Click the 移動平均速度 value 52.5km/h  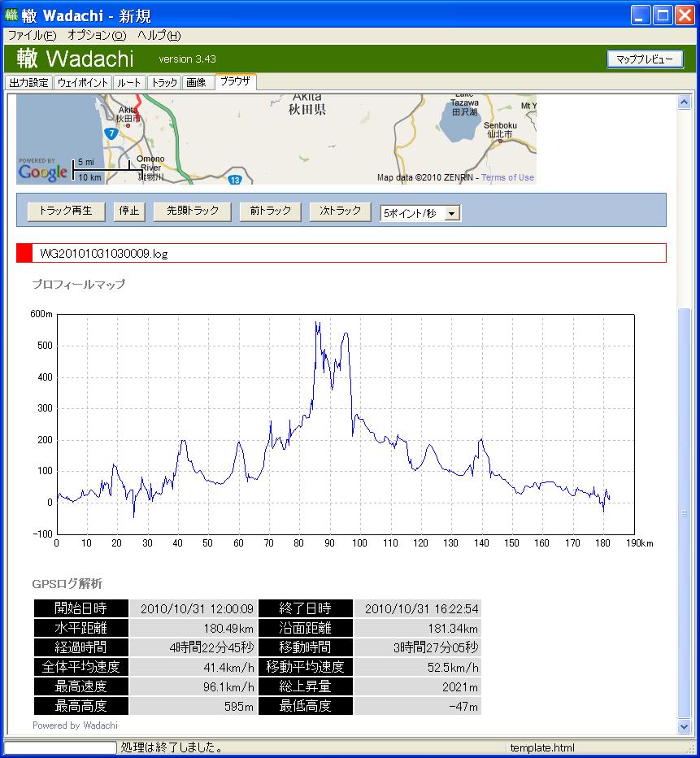tap(418, 667)
